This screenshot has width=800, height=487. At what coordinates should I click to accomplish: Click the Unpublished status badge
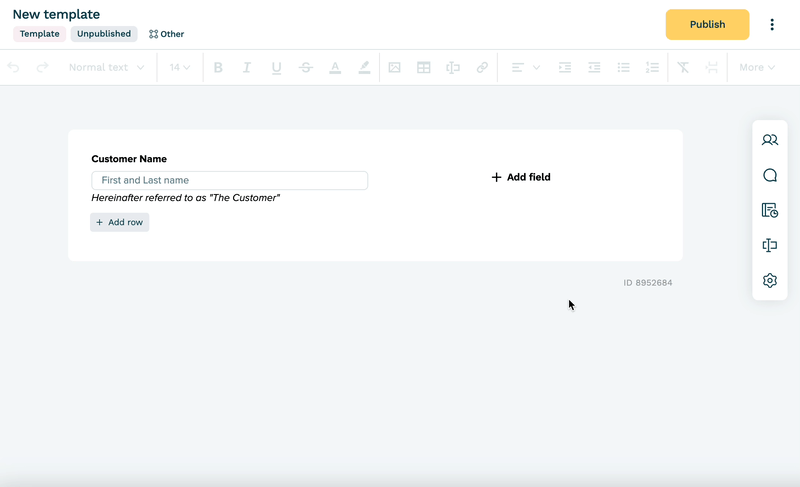(104, 34)
